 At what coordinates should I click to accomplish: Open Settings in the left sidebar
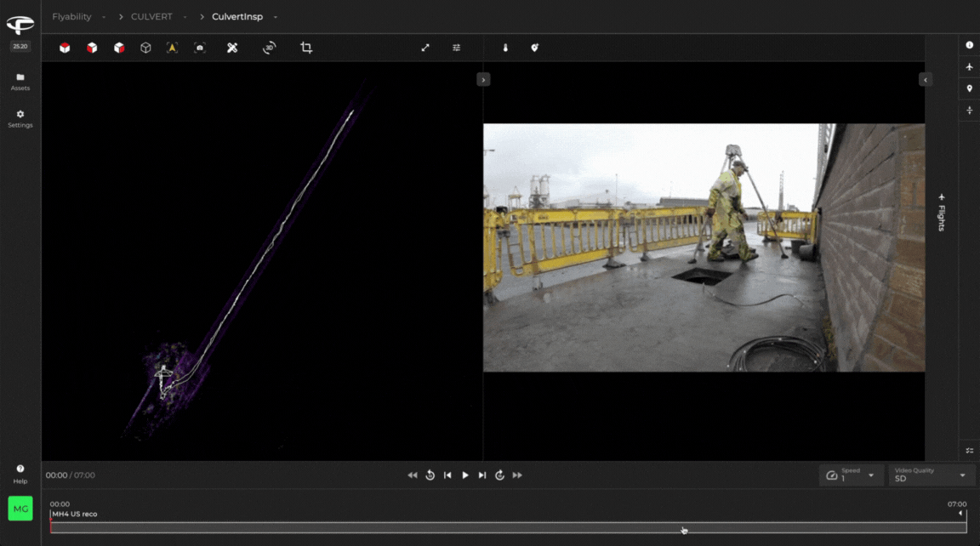(x=20, y=118)
